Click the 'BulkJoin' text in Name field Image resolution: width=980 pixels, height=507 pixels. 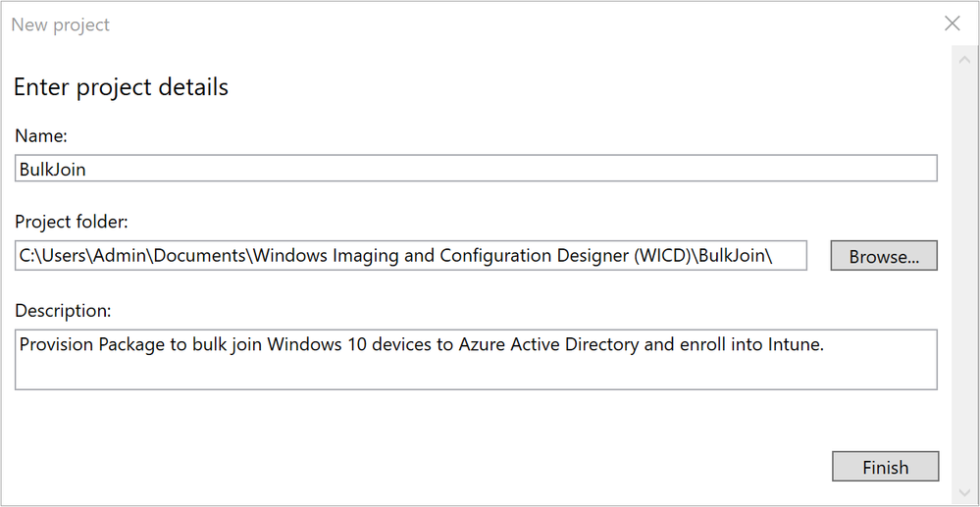tap(53, 169)
